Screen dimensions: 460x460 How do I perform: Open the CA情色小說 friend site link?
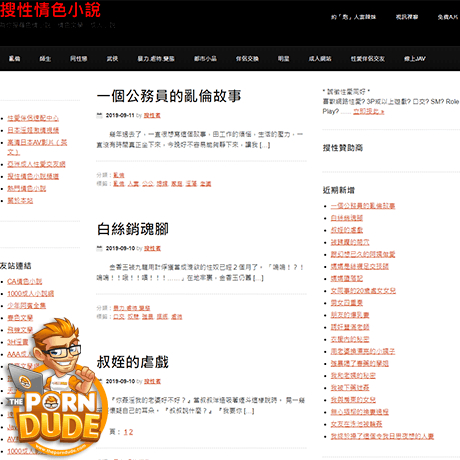point(25,281)
